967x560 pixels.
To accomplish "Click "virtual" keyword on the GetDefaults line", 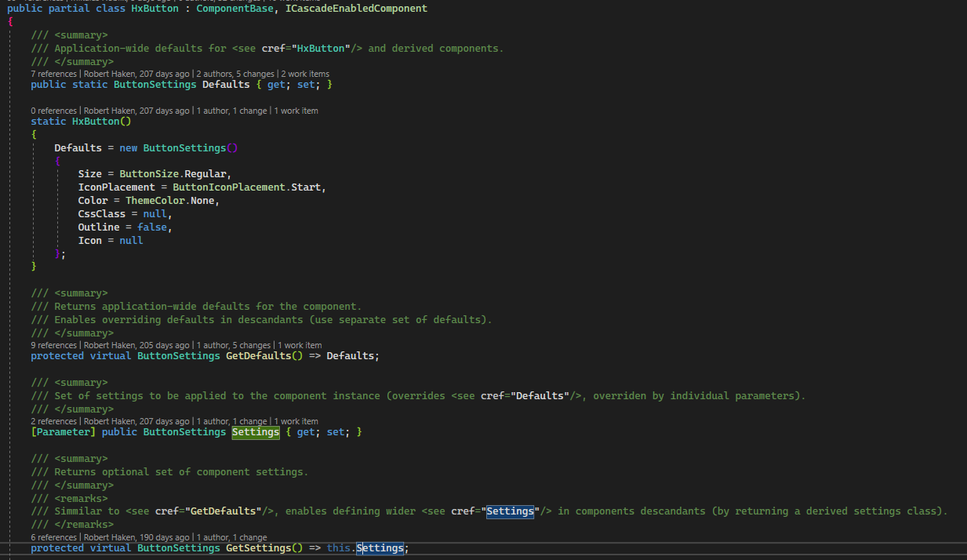I will 111,356.
